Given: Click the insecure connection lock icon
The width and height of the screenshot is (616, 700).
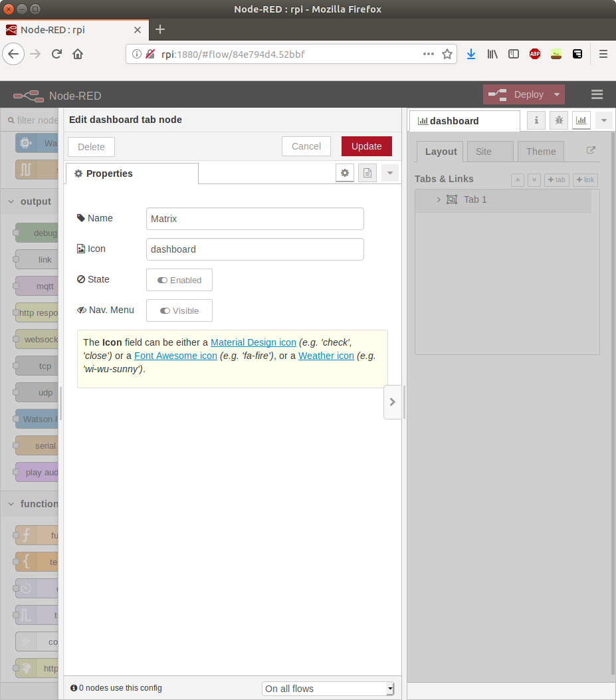Looking at the screenshot, I should [x=150, y=54].
